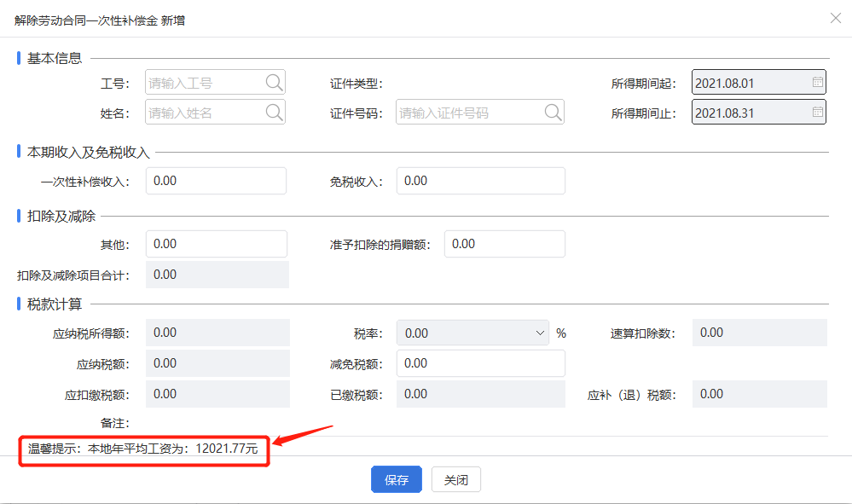Open calendar icon for 所得期间止
This screenshot has height=504, width=852.
[817, 112]
